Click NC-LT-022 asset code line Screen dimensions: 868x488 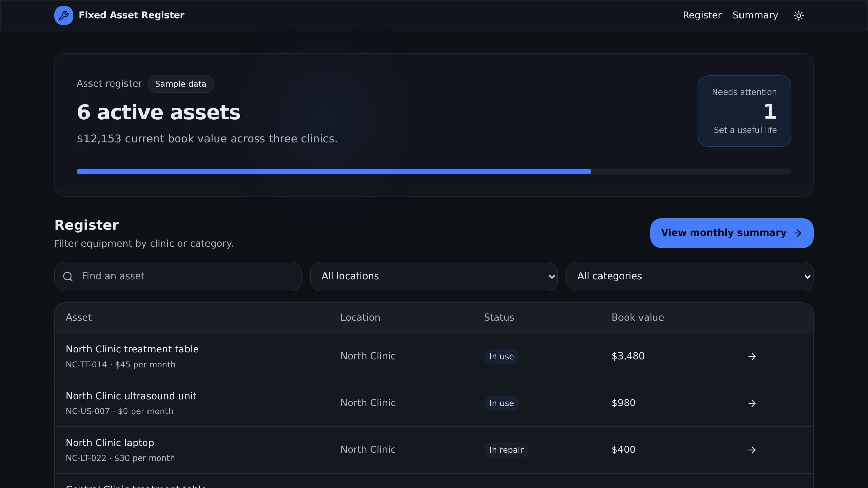[x=120, y=458]
